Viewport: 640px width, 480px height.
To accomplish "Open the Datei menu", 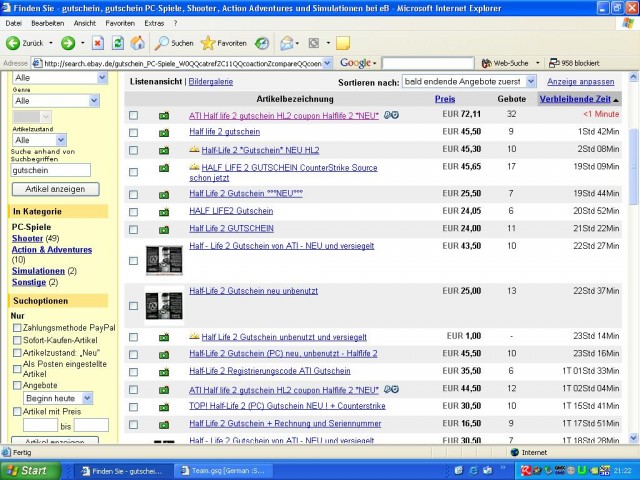I will pyautogui.click(x=13, y=23).
